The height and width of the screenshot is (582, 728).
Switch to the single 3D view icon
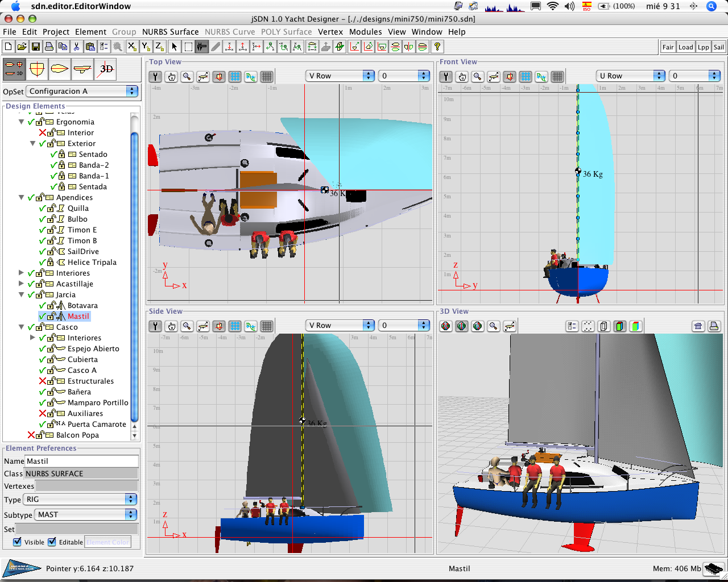[x=106, y=69]
